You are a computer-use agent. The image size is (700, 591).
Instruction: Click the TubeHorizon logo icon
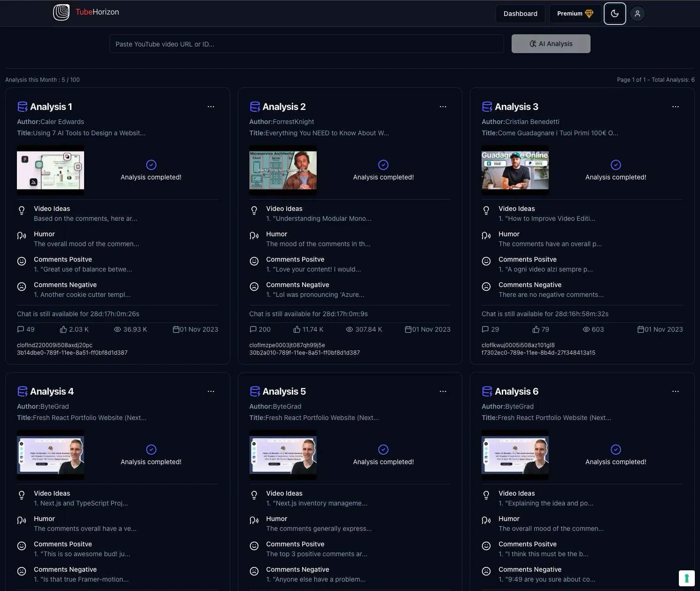tap(61, 12)
